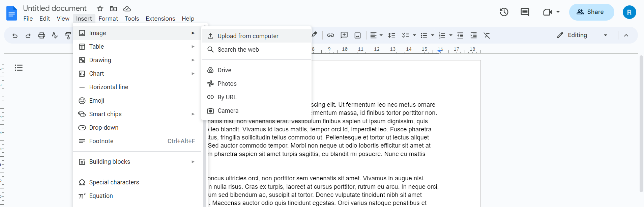
Task: Click the highlight colour pen icon
Action: click(x=315, y=34)
